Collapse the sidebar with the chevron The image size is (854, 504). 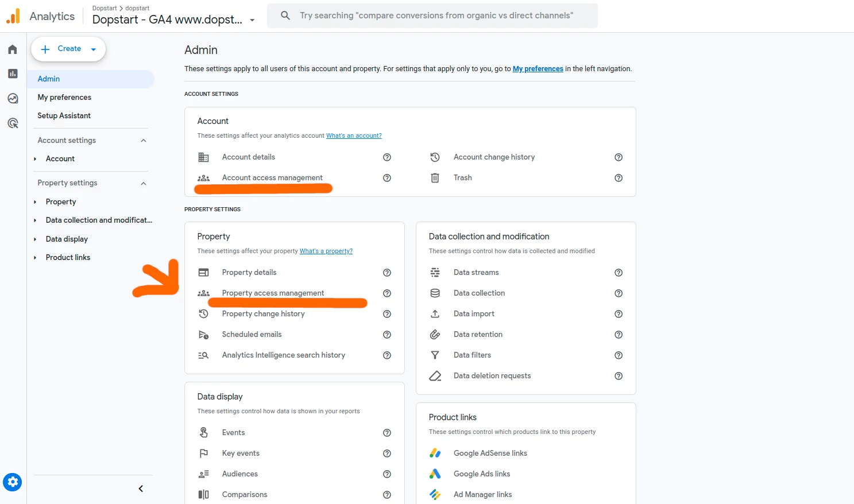pyautogui.click(x=141, y=489)
